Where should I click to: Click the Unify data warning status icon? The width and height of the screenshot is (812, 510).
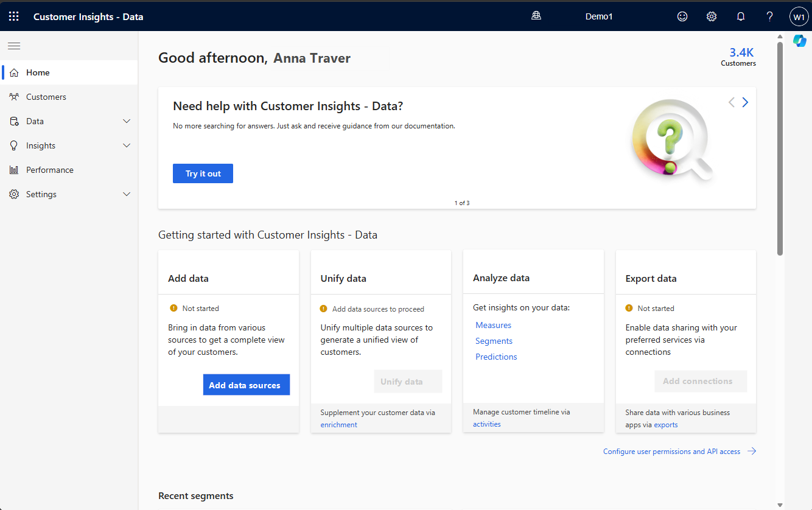coord(324,309)
